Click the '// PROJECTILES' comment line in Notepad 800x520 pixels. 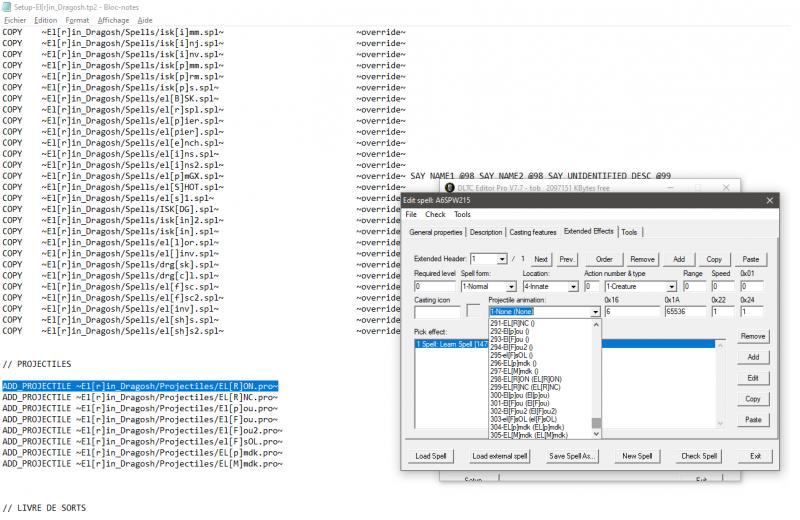[x=37, y=364]
